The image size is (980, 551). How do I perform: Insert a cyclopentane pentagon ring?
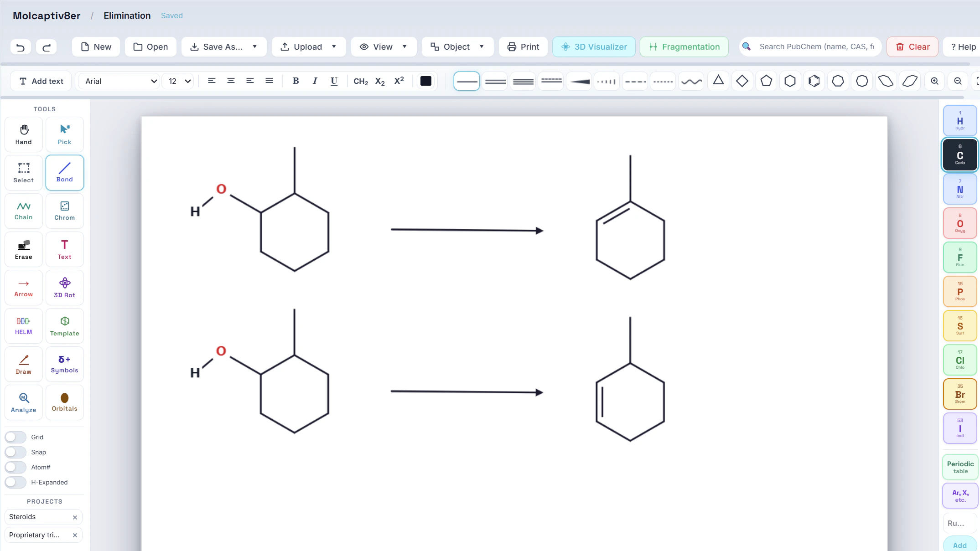click(x=766, y=81)
